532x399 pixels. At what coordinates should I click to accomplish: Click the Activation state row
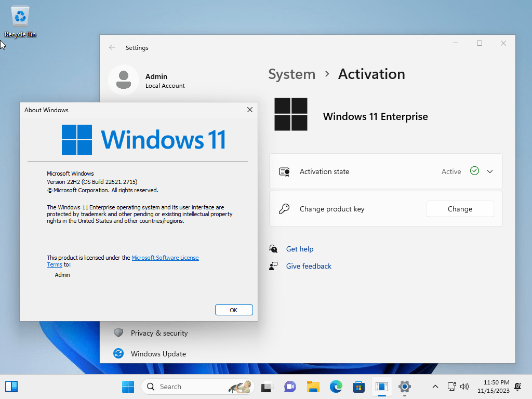(386, 171)
